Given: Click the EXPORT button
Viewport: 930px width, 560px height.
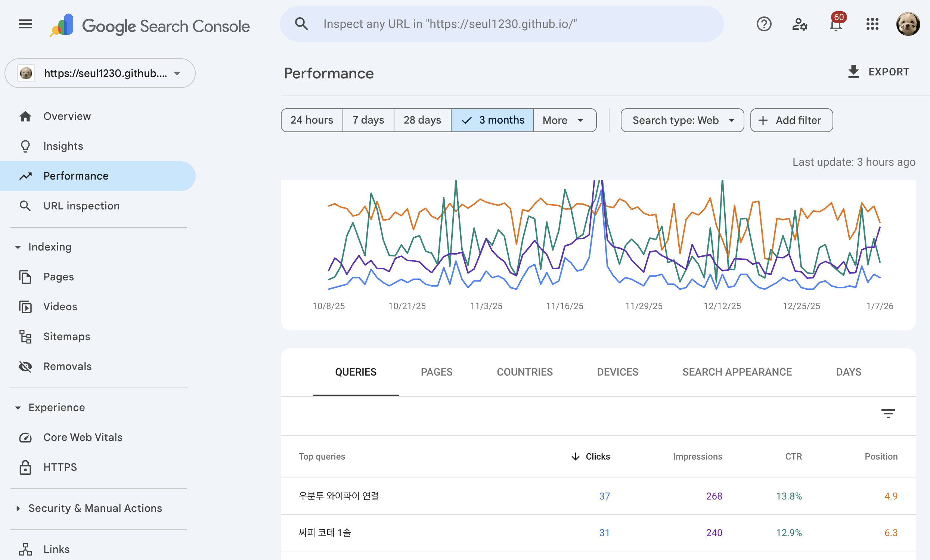Looking at the screenshot, I should [878, 72].
